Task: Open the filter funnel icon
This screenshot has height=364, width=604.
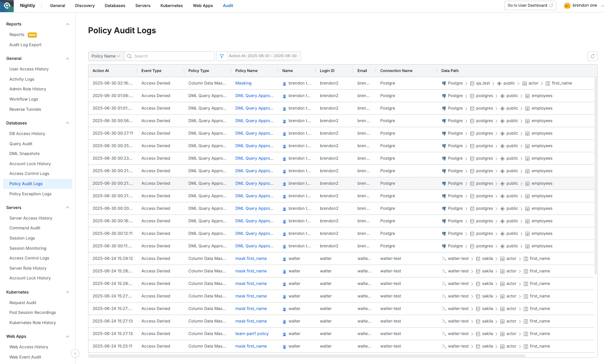Action: (222, 56)
